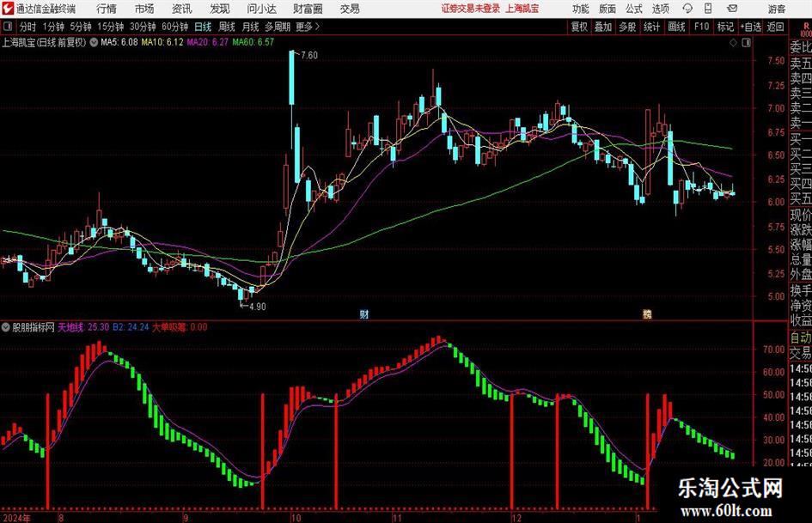Select the 日线 daily tab
Viewport: 812px width, 523px height.
tap(203, 27)
